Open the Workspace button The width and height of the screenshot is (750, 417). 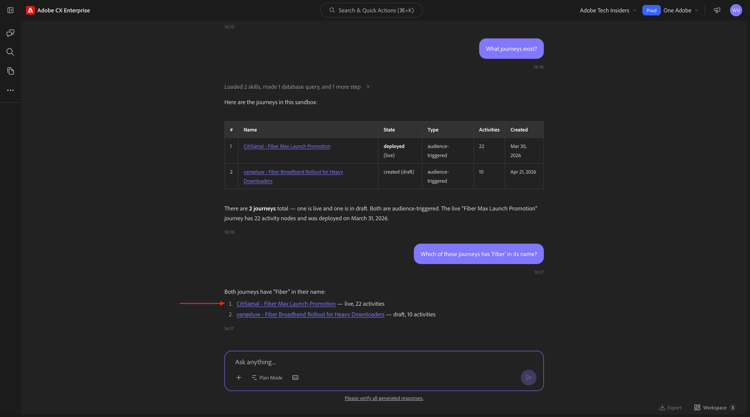pyautogui.click(x=714, y=408)
